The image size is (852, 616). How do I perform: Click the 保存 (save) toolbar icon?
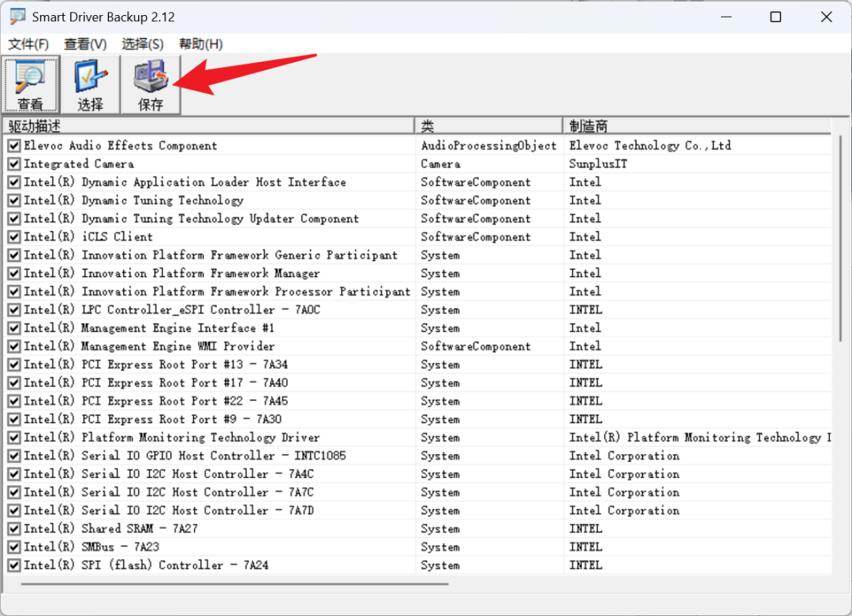click(x=151, y=84)
